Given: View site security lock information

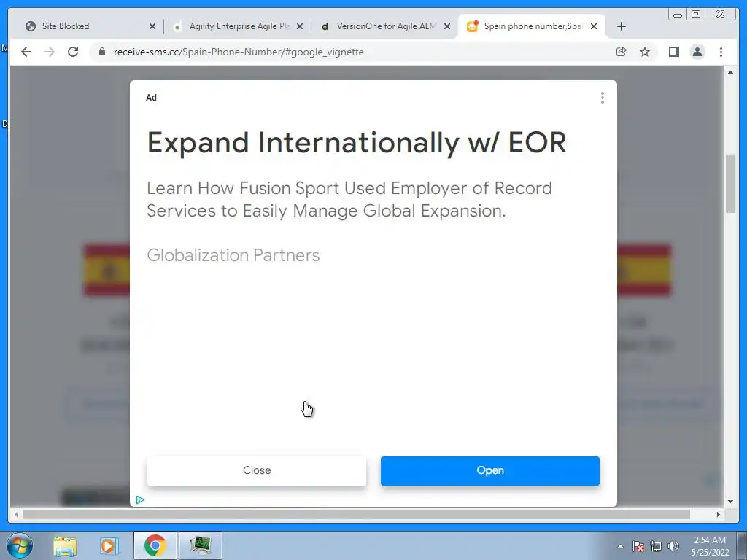Looking at the screenshot, I should click(x=101, y=52).
